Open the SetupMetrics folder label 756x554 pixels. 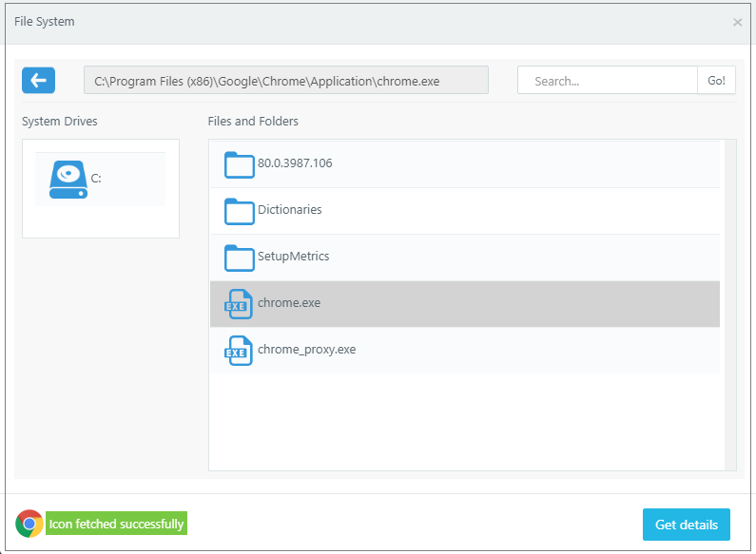[x=293, y=257]
